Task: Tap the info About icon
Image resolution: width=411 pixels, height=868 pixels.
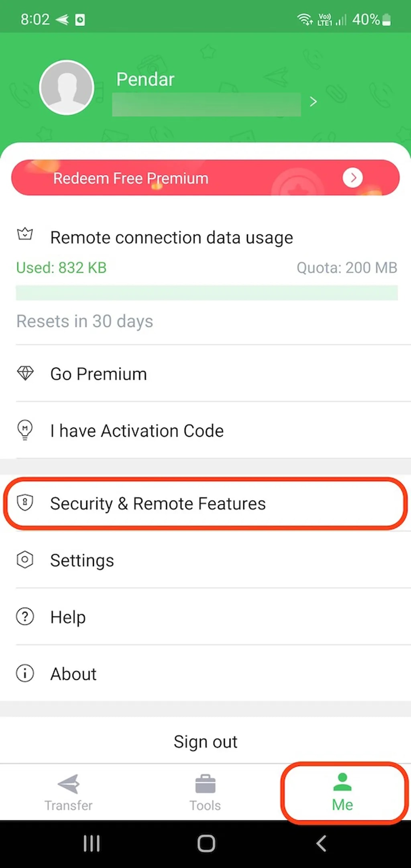Action: pos(25,673)
